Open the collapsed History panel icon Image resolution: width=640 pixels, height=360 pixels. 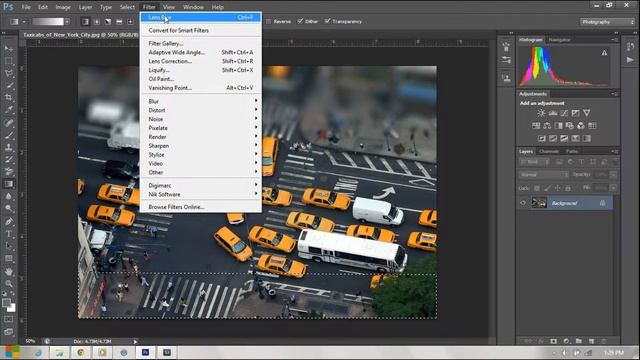click(630, 47)
